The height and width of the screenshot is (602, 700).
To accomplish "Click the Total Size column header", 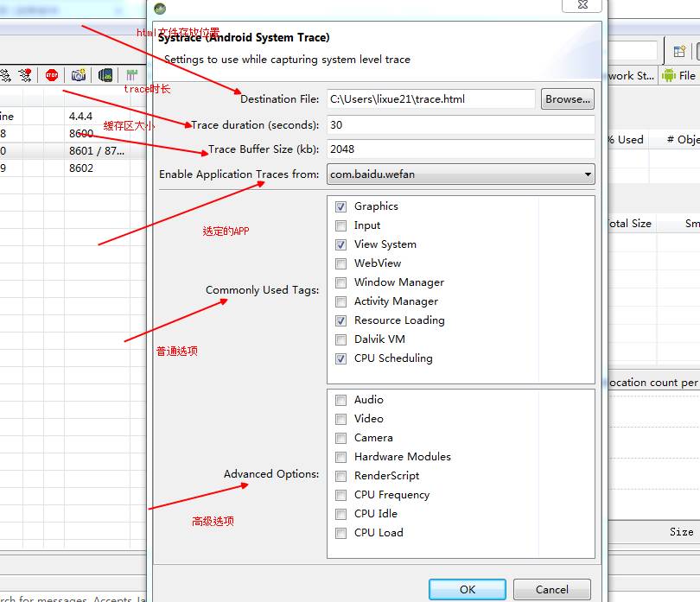I will pos(630,224).
